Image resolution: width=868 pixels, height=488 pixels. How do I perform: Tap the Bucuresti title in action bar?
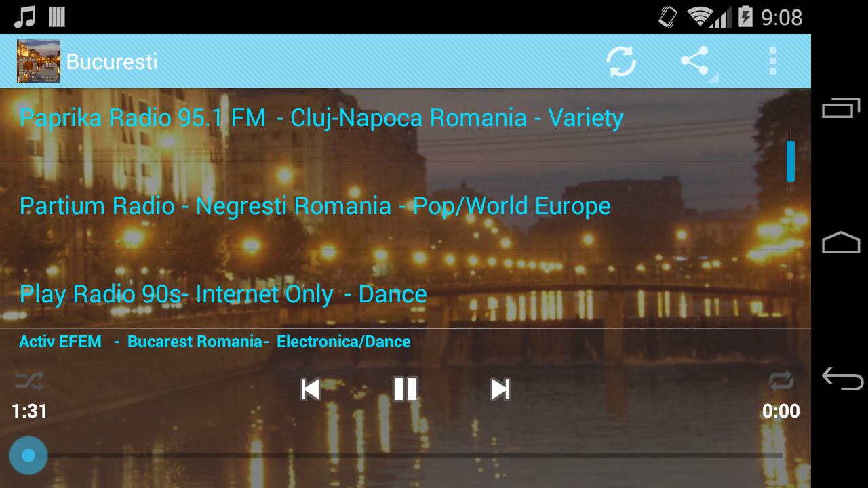(x=112, y=62)
